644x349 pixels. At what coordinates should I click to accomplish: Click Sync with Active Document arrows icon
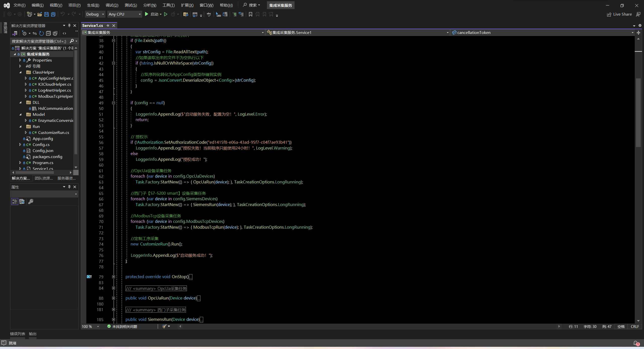(35, 33)
